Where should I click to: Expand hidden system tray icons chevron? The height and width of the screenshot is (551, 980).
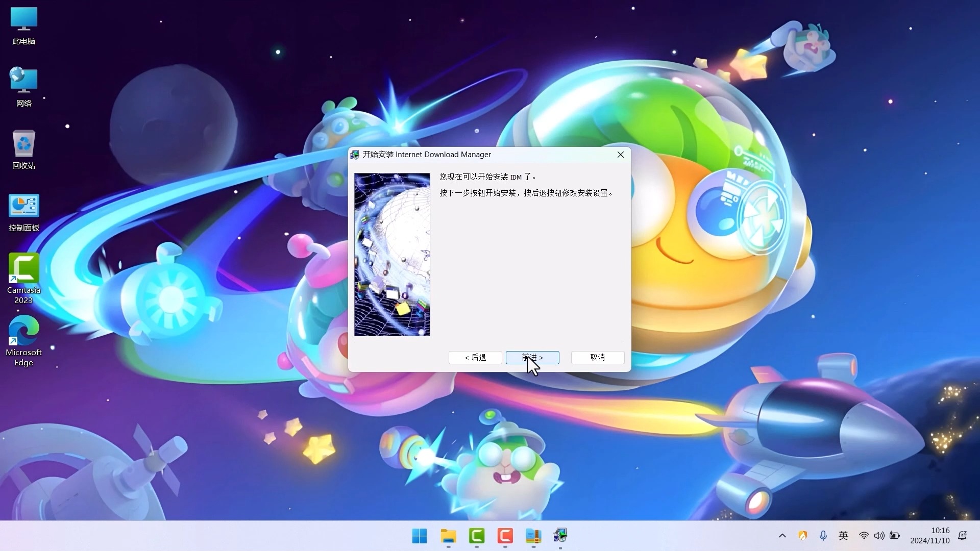click(x=782, y=536)
